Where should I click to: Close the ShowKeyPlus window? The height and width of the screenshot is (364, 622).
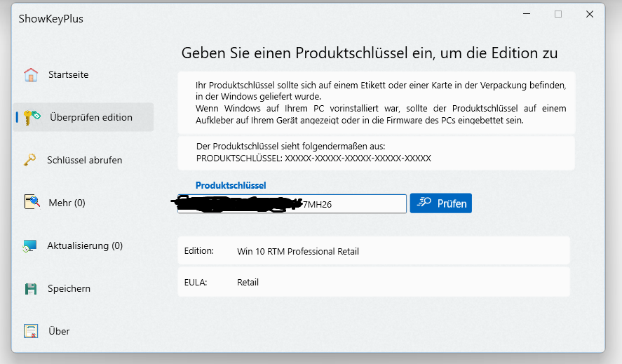tap(590, 14)
